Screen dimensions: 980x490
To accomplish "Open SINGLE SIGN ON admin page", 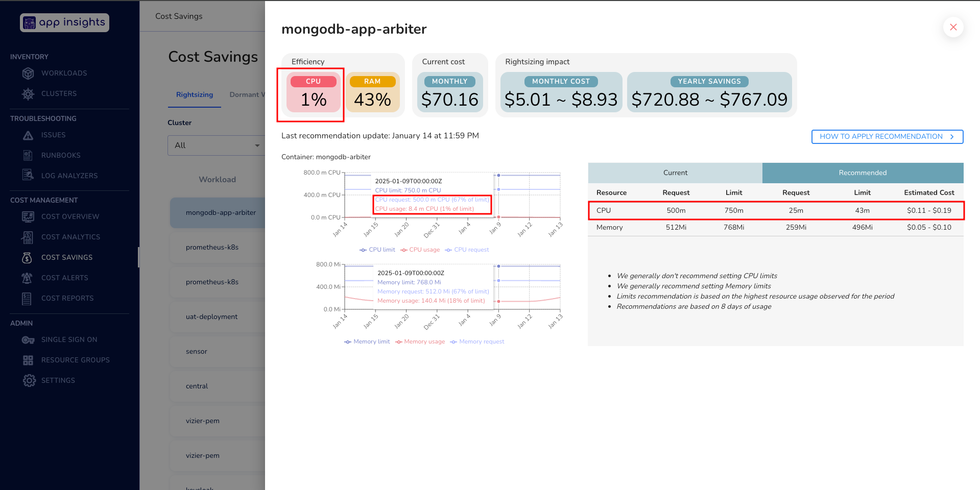I will point(69,340).
